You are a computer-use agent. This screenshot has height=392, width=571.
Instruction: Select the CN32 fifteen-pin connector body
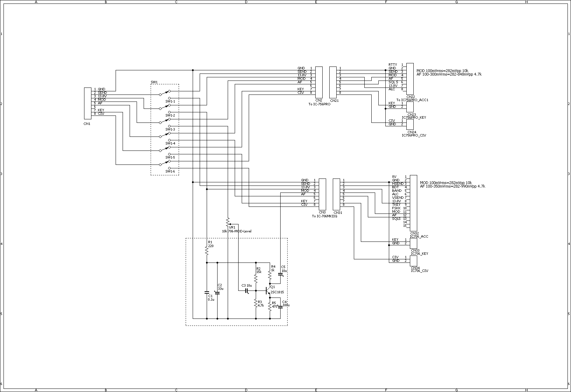coord(413,203)
